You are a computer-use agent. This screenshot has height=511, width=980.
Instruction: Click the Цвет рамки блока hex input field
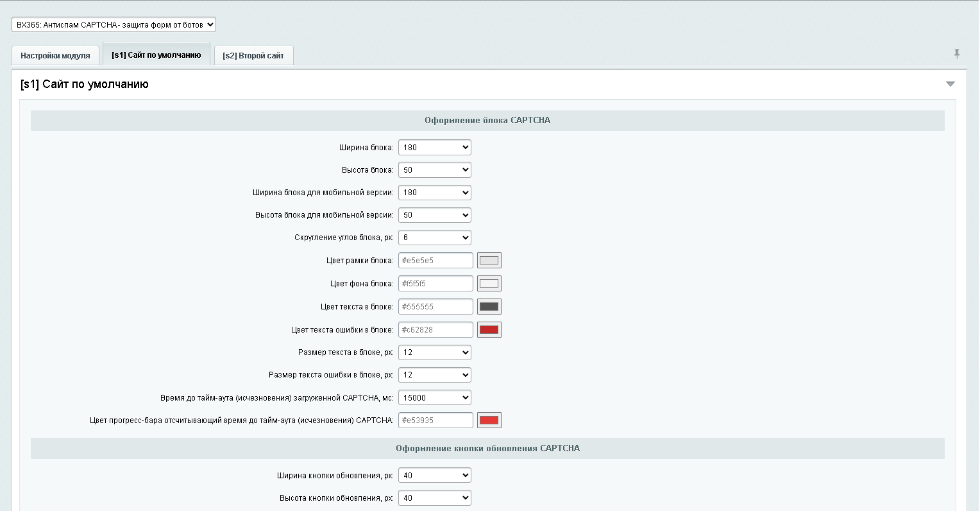[x=435, y=261]
